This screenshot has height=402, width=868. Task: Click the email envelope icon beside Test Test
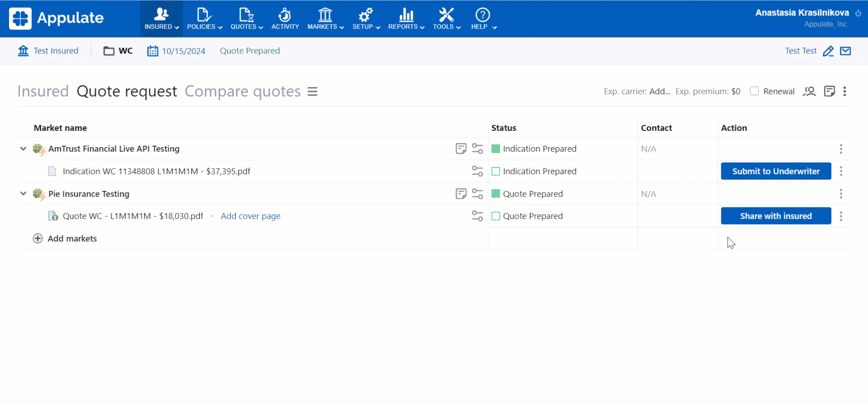click(845, 51)
